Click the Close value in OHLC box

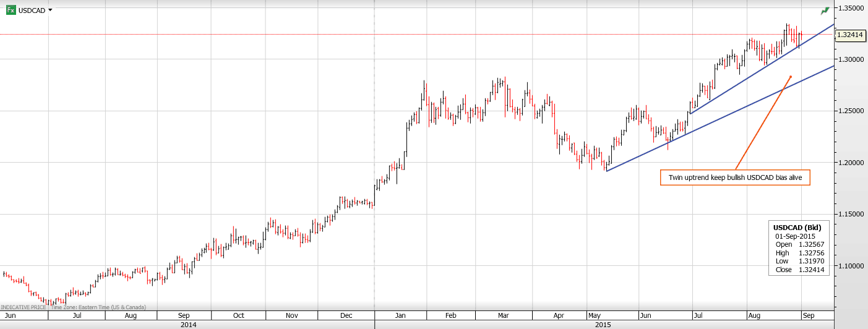click(810, 270)
